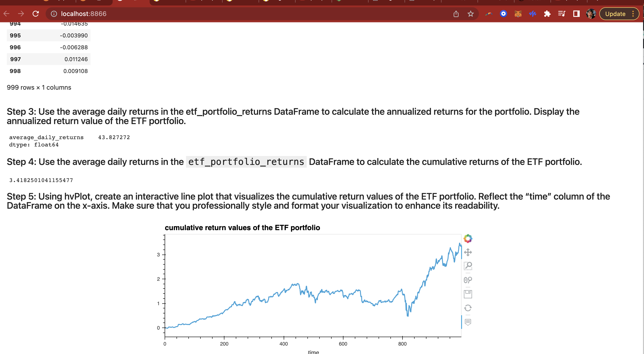Go forward in browser history

pyautogui.click(x=21, y=14)
